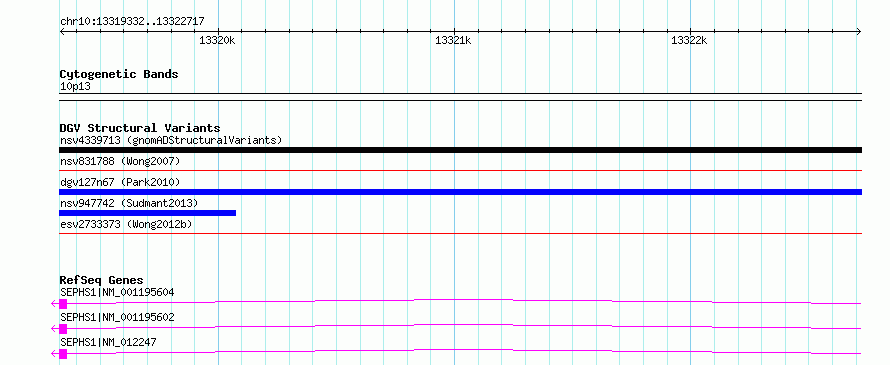The image size is (890, 365).
Task: Select the short blue nsv947742 bar
Action: coord(148,213)
